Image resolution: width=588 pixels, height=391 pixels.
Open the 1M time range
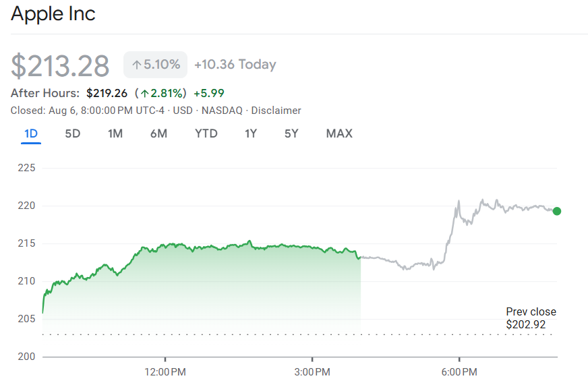[115, 133]
